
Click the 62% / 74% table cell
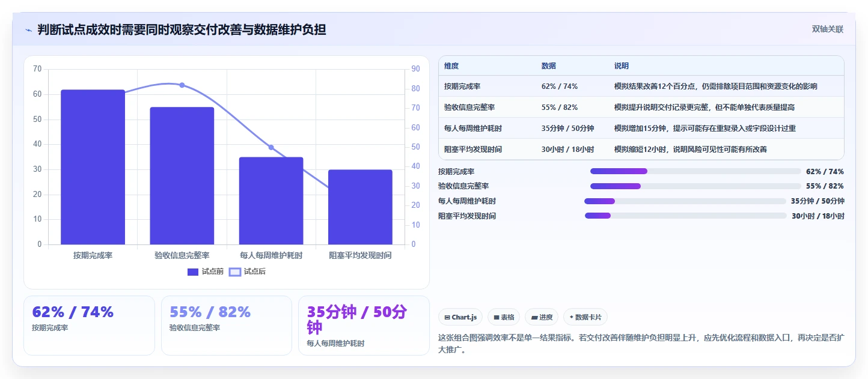(x=560, y=86)
